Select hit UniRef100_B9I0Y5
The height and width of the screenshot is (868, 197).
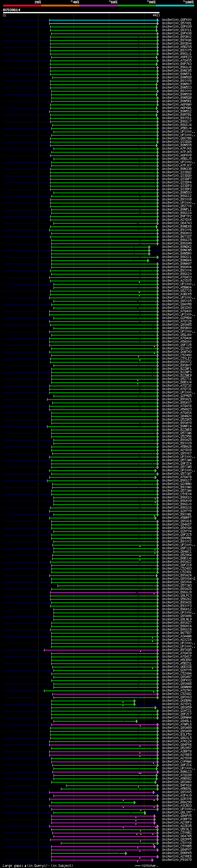(177, 50)
